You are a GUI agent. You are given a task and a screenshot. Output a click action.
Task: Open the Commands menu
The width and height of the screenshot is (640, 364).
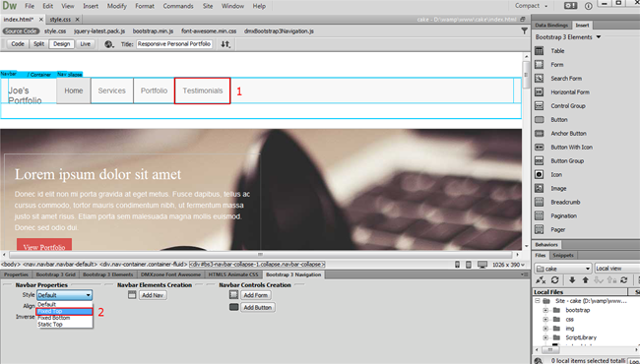tap(178, 6)
